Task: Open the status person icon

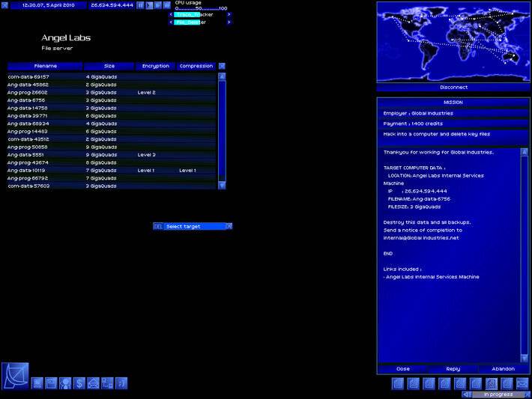Action: click(65, 383)
